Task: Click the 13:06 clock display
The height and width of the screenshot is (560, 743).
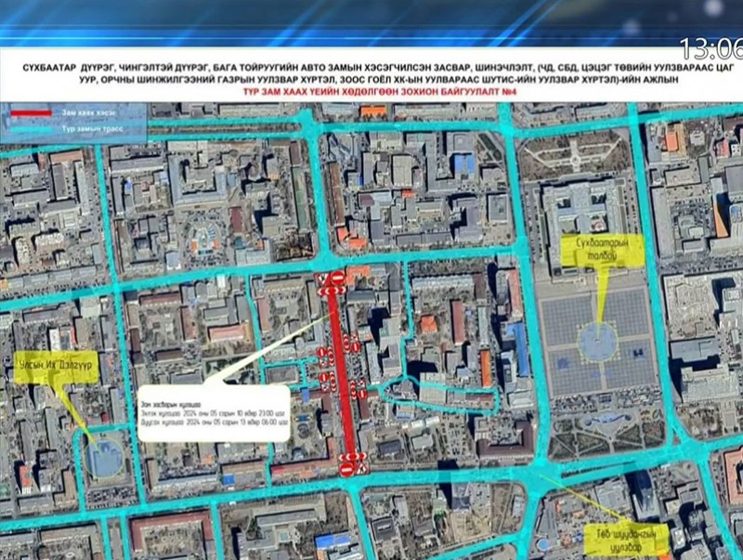Action: (x=710, y=48)
